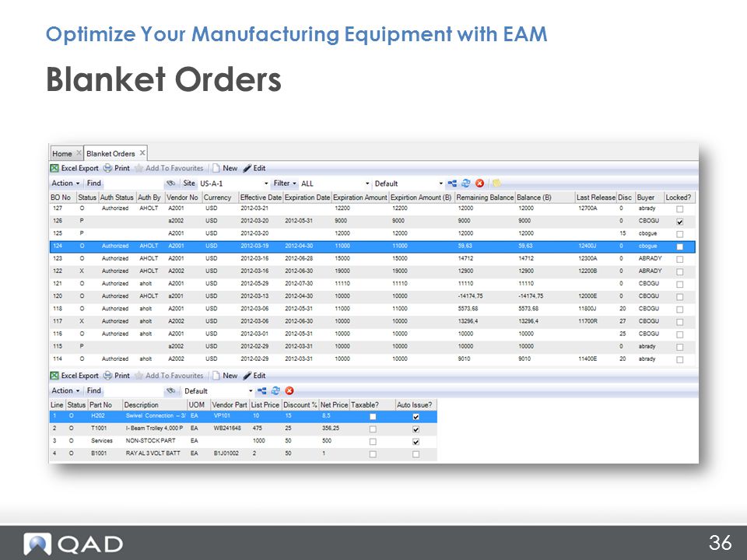Close the Blanket Orders tab
The image size is (747, 560).
pos(142,153)
